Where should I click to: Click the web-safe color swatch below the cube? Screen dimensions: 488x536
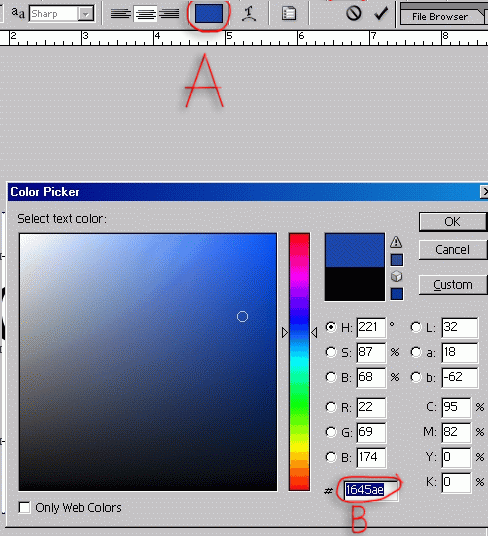[397, 294]
